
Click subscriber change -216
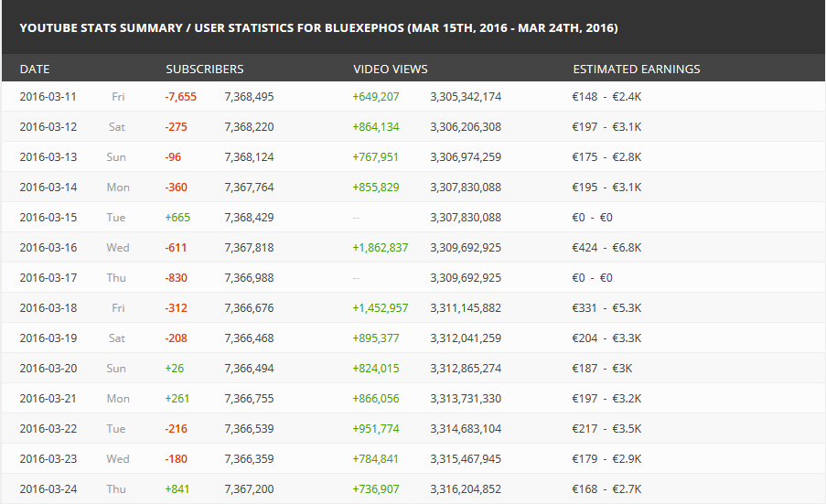pos(176,429)
